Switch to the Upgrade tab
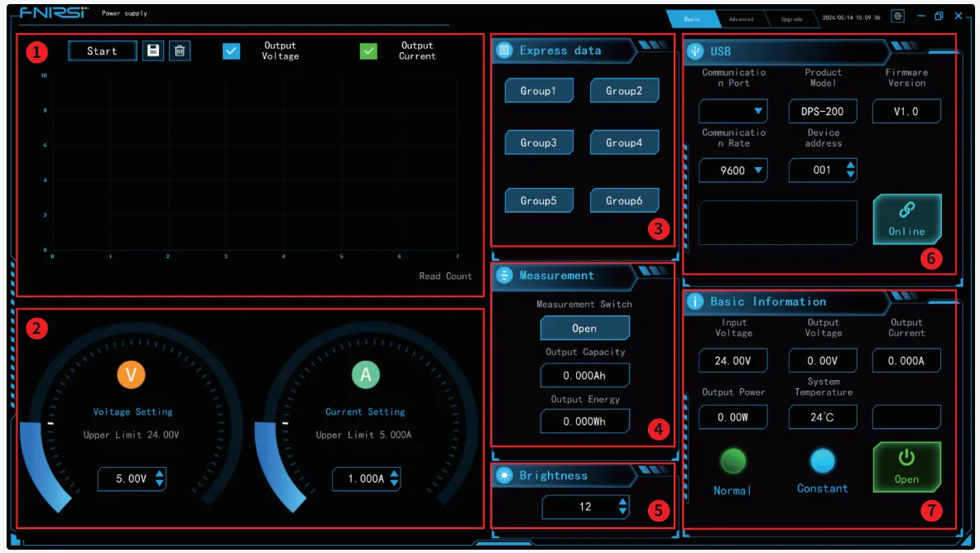 (x=791, y=19)
